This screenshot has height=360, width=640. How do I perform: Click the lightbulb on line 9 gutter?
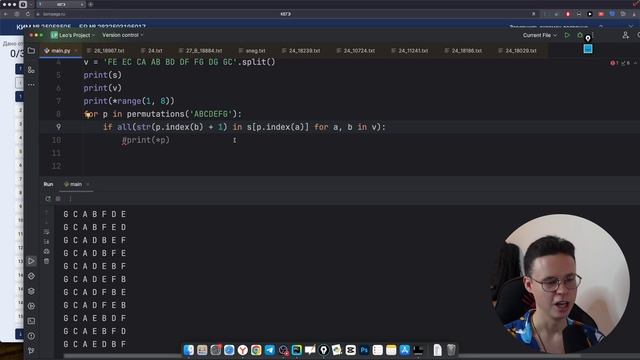[x=88, y=115]
